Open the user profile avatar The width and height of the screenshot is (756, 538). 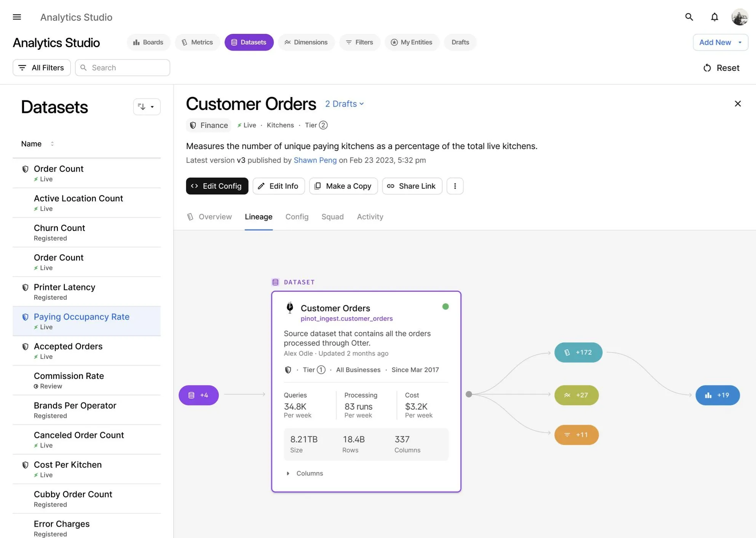[739, 17]
